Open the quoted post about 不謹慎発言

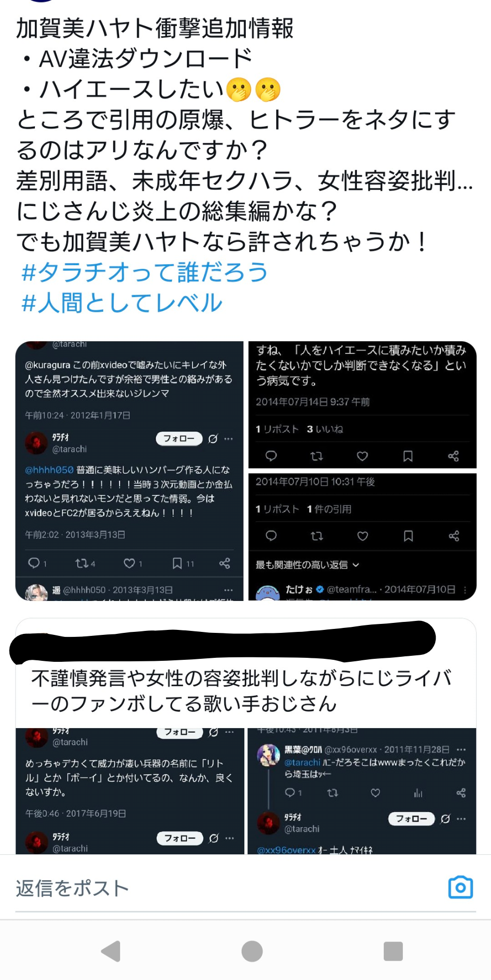point(246,736)
